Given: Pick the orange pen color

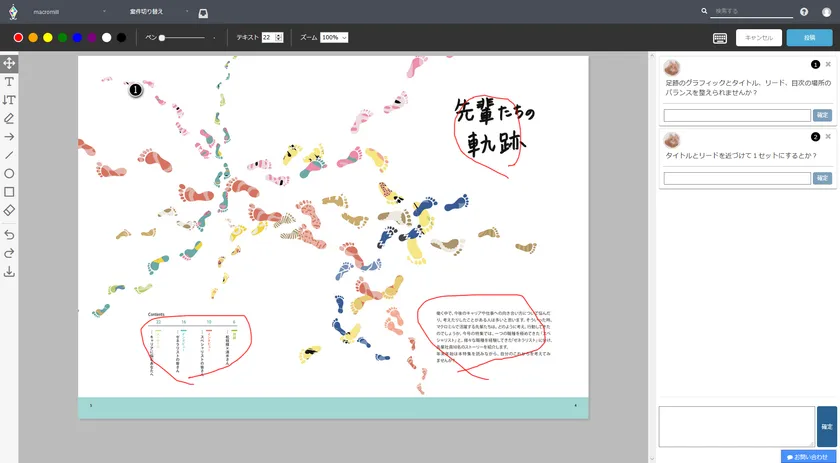Looking at the screenshot, I should [33, 38].
